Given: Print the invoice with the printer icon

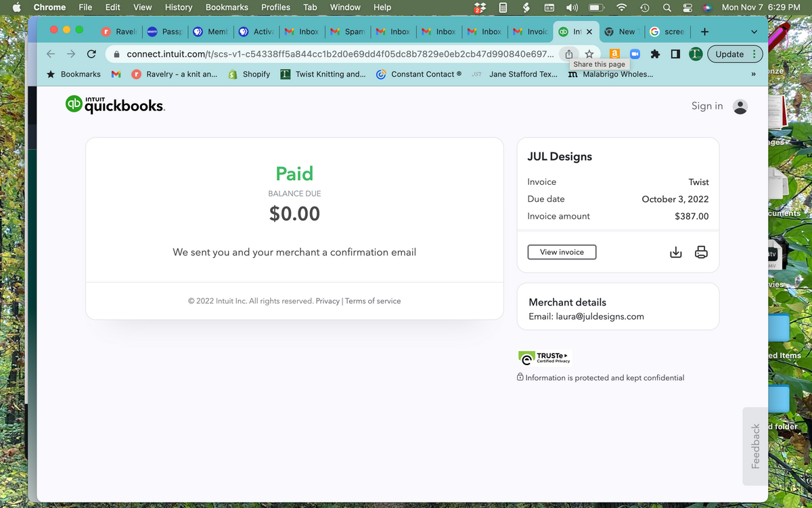Looking at the screenshot, I should [x=701, y=253].
